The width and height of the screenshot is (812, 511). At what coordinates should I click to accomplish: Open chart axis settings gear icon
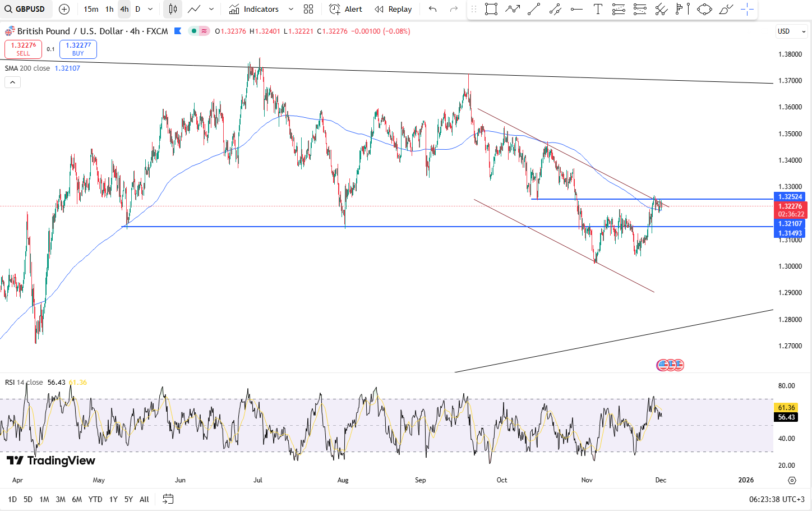tap(792, 480)
